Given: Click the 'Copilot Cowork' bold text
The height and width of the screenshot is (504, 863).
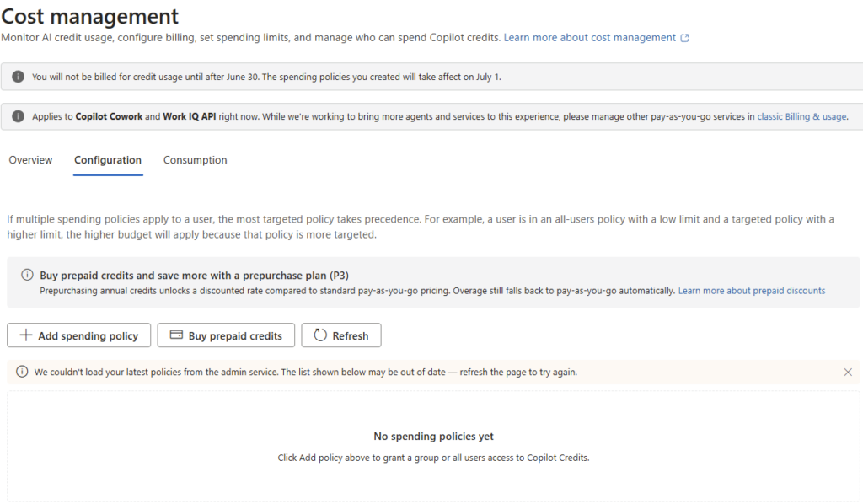Looking at the screenshot, I should [x=109, y=116].
